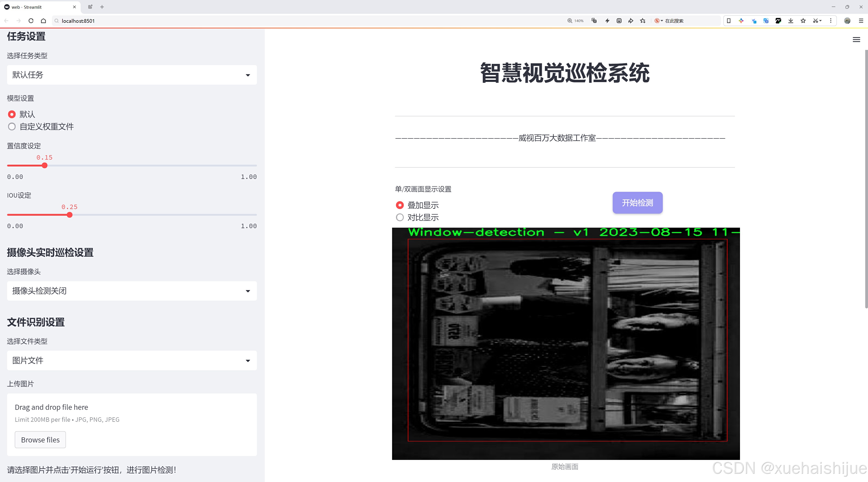The image size is (868, 482).
Task: Click the confidence slider handle at 0.15
Action: pos(45,166)
